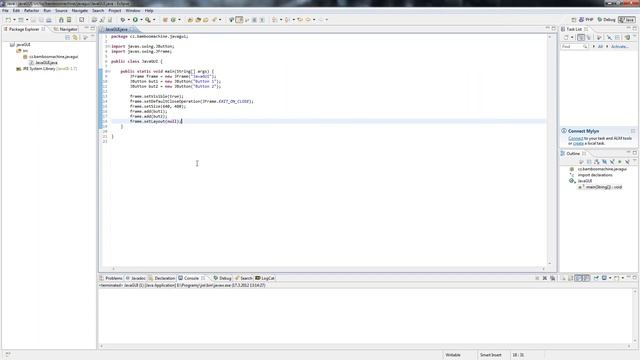Click the All working set link
Image resolution: width=640 pixels, height=360 pixels.
600,47
